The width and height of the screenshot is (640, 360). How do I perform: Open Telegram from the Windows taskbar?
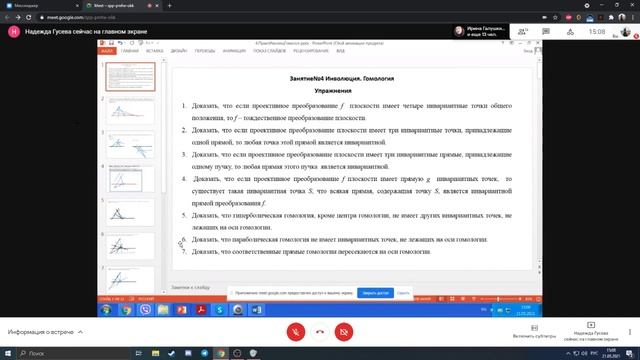[204, 353]
